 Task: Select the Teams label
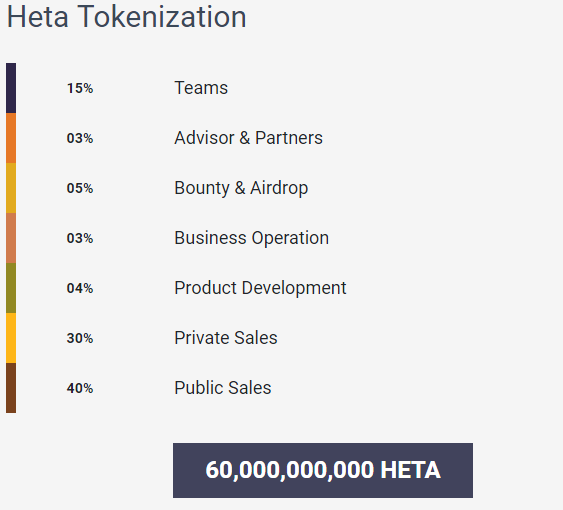coord(201,88)
